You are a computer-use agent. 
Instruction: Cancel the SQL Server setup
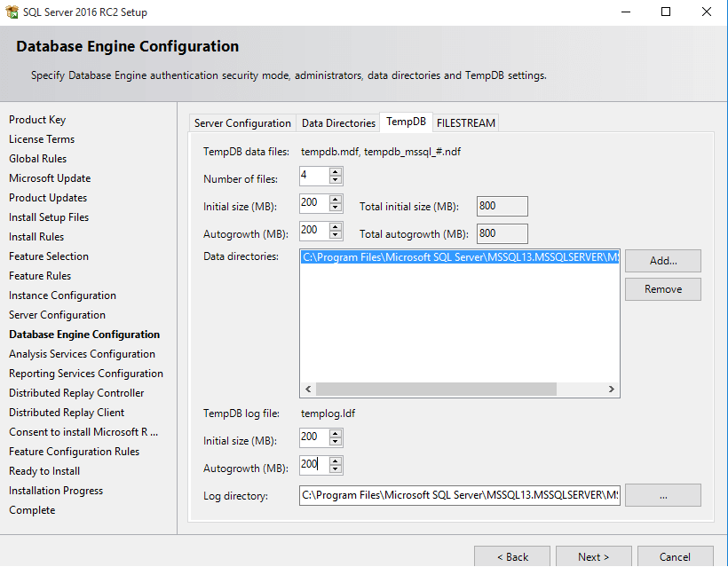pyautogui.click(x=675, y=557)
